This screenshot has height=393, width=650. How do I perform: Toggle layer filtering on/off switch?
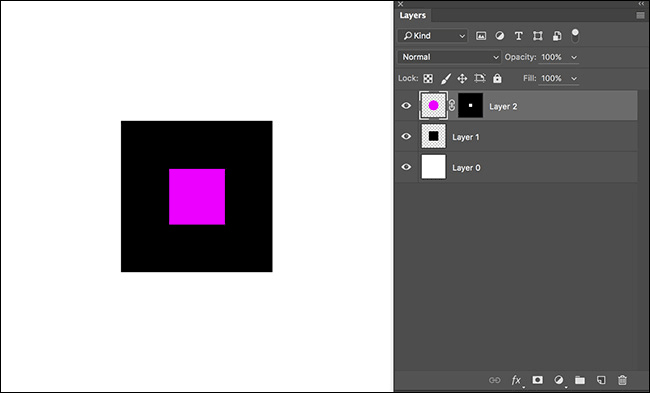point(575,35)
